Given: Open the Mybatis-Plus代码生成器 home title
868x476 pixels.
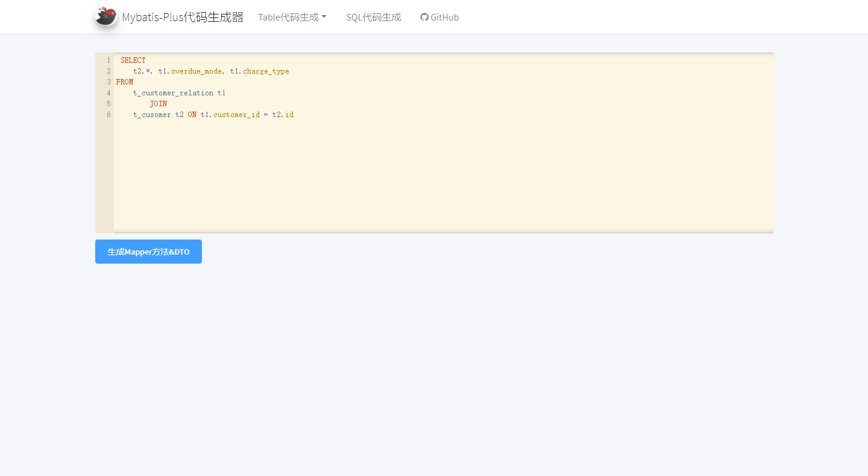Looking at the screenshot, I should point(183,17).
